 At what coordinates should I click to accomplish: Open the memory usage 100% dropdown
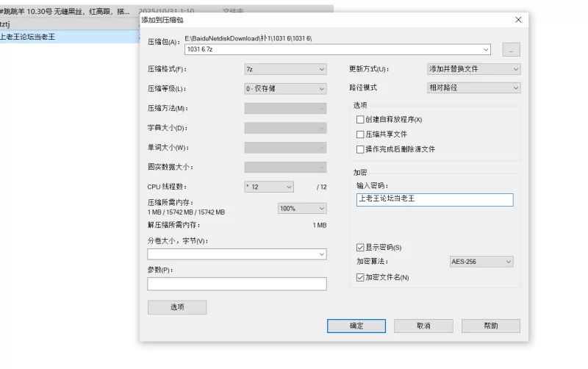(x=301, y=208)
